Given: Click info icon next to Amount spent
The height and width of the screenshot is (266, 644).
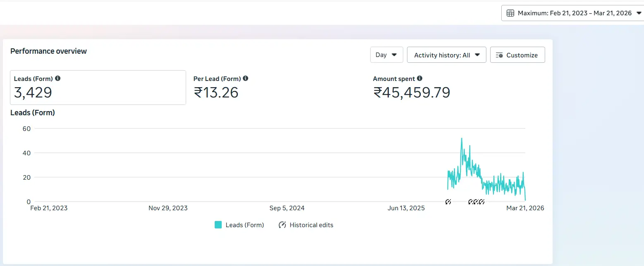Looking at the screenshot, I should coord(420,78).
